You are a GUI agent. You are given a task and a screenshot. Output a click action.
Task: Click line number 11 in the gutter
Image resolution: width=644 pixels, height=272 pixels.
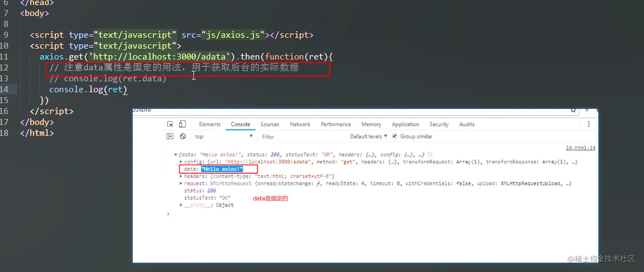(4, 57)
